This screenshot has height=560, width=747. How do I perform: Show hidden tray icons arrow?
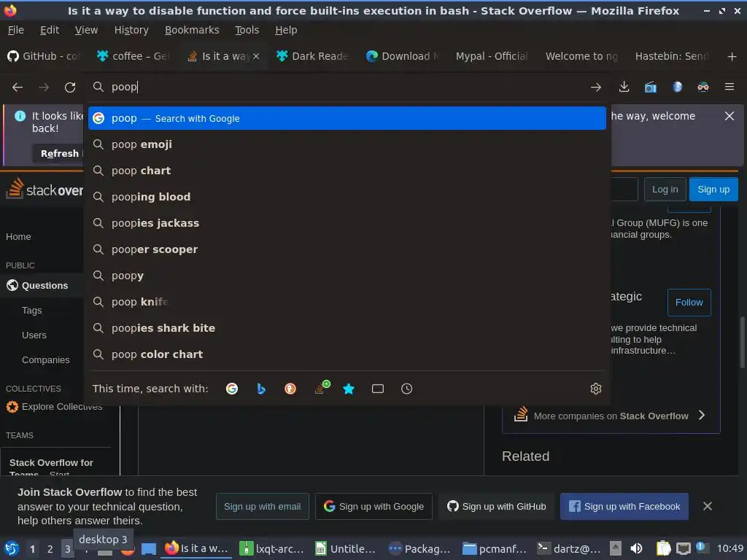coord(616,548)
